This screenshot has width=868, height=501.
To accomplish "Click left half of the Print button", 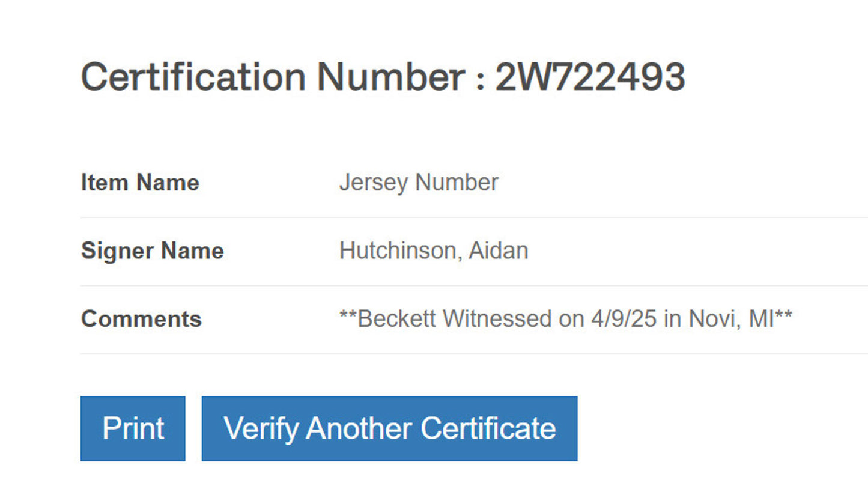I will click(107, 428).
